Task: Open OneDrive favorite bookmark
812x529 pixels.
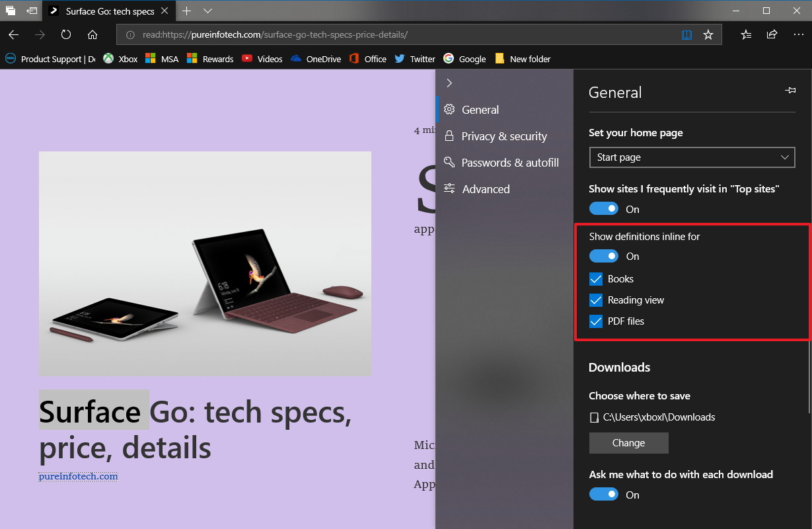Action: 315,59
